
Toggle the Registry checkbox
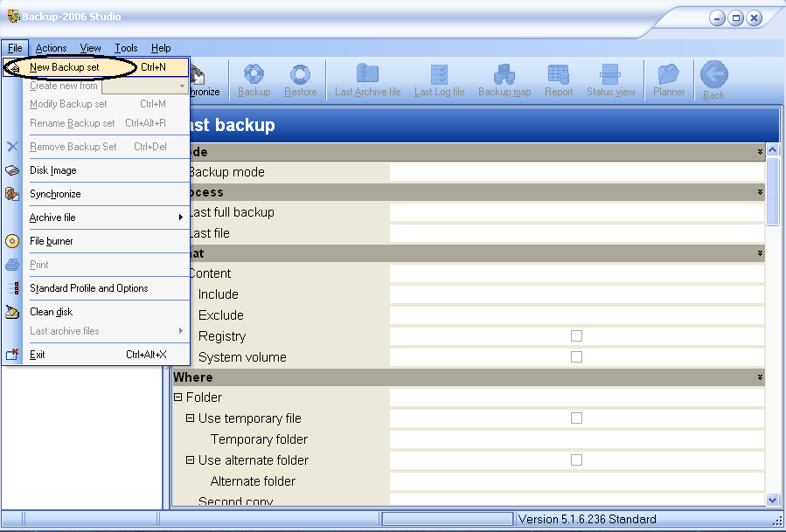[576, 335]
